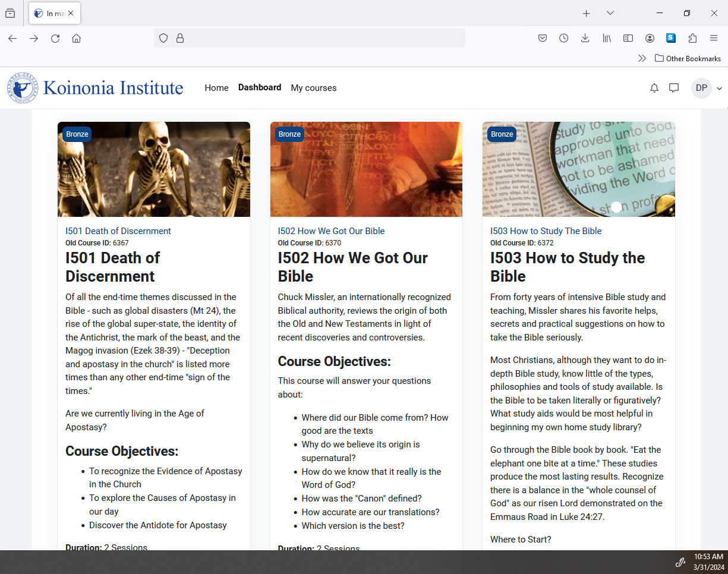This screenshot has width=728, height=574.
Task: Show more bookmarks with the chevron
Action: [x=642, y=58]
